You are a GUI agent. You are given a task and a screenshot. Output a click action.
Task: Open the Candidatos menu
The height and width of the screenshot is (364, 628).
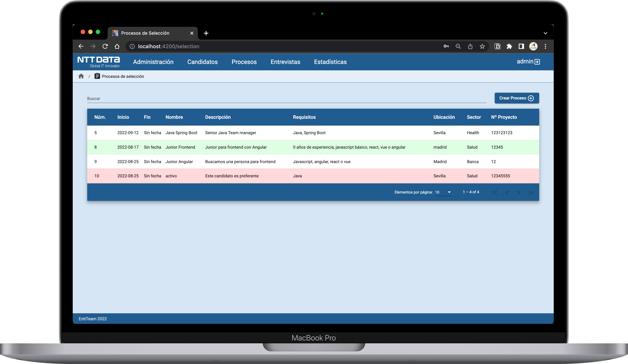coord(202,62)
